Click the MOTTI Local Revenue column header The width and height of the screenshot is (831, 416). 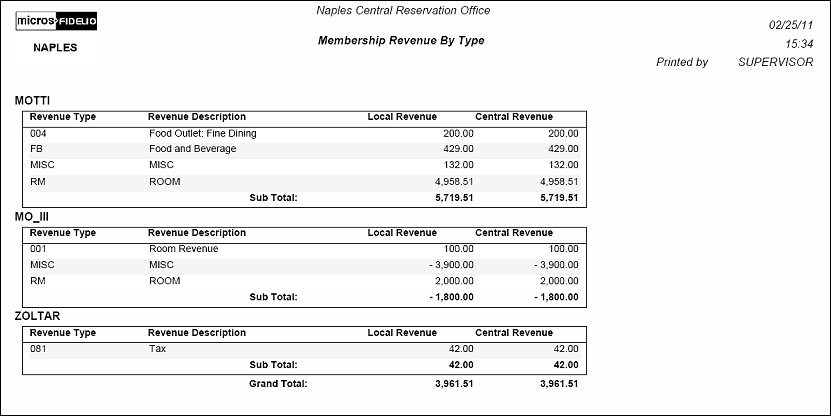[x=402, y=117]
